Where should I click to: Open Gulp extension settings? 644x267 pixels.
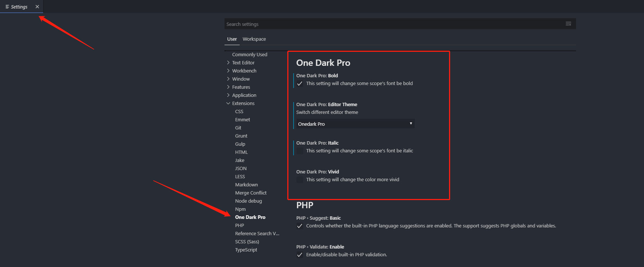pos(240,144)
